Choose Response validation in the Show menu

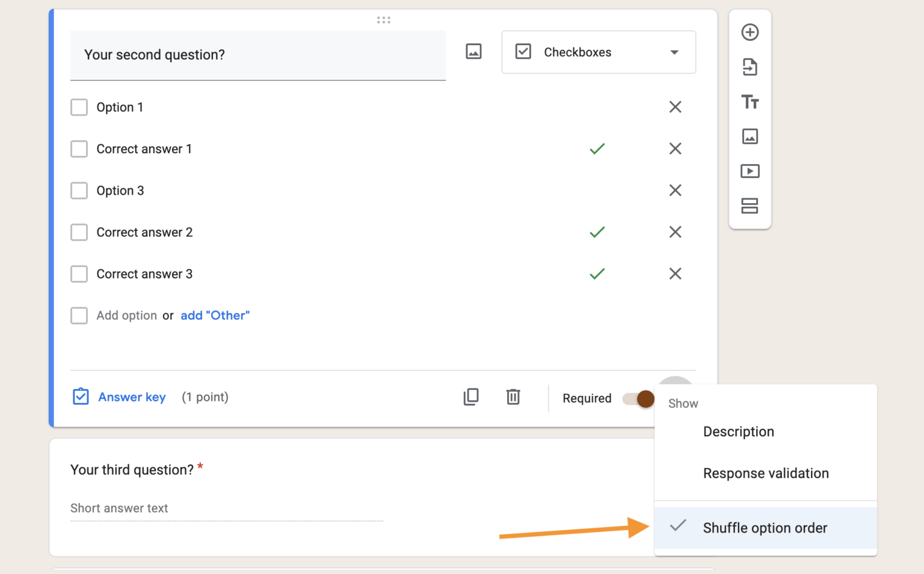click(x=765, y=473)
